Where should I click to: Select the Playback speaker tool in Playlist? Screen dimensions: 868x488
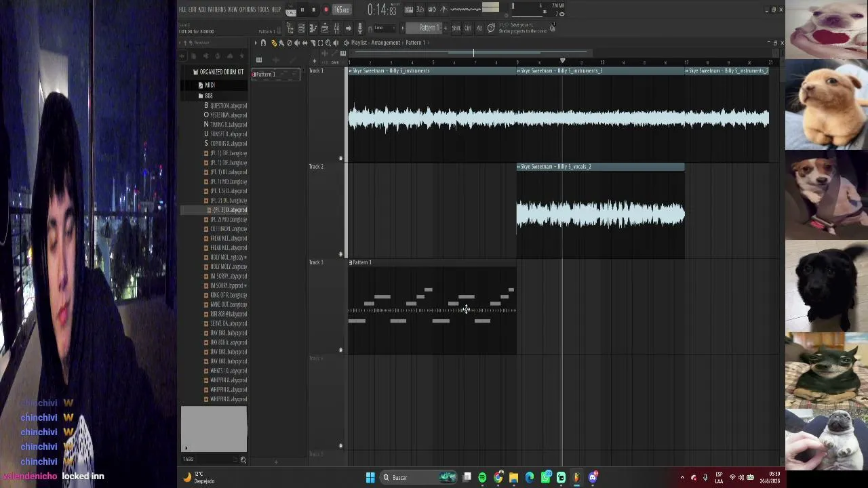tap(336, 43)
